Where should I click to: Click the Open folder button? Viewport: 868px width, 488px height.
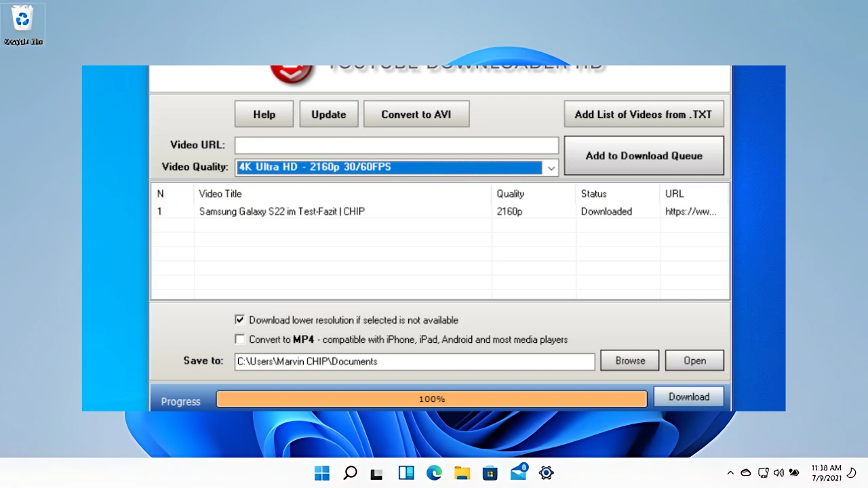point(694,361)
